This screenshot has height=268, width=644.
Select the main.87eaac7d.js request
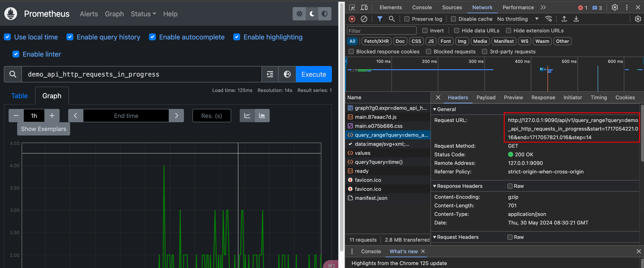click(388, 117)
